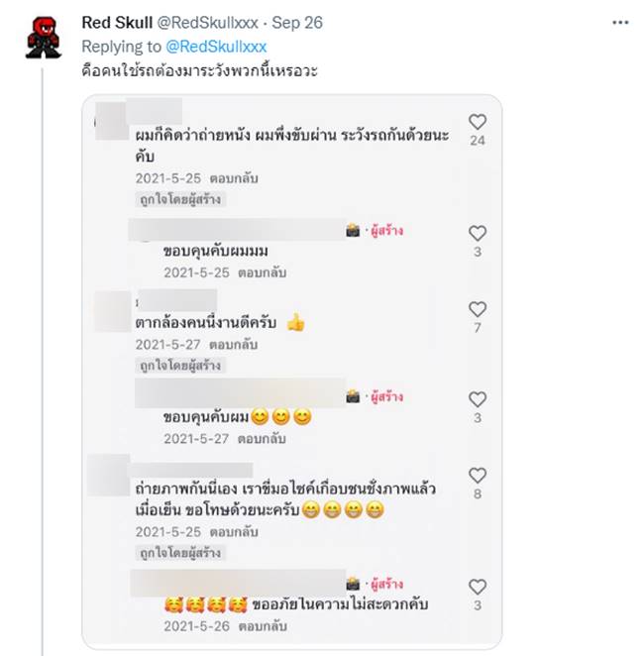Click the Red Skull profile avatar

click(x=43, y=38)
